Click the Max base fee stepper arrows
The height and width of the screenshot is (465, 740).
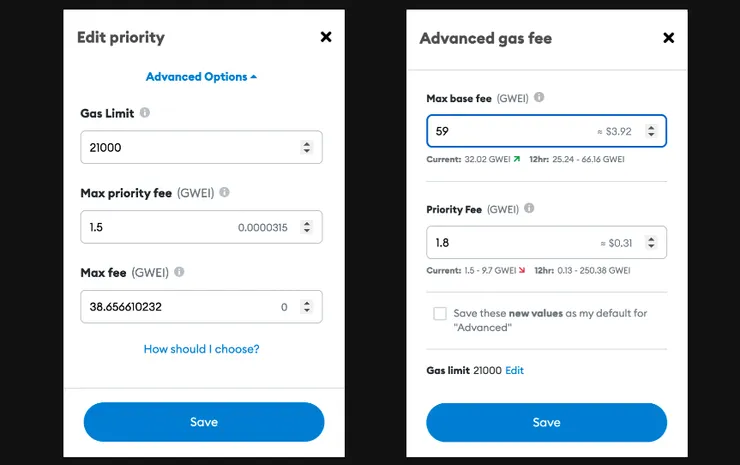click(x=651, y=131)
